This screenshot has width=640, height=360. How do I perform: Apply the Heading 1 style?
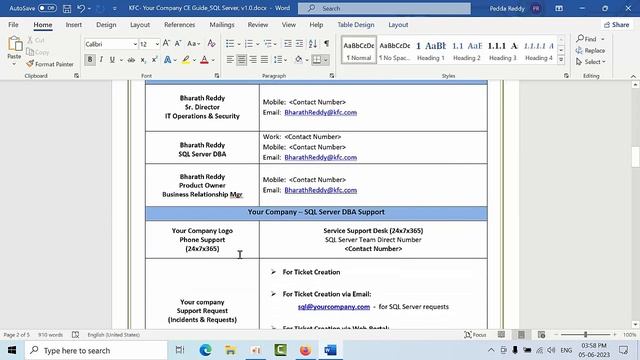click(x=431, y=51)
